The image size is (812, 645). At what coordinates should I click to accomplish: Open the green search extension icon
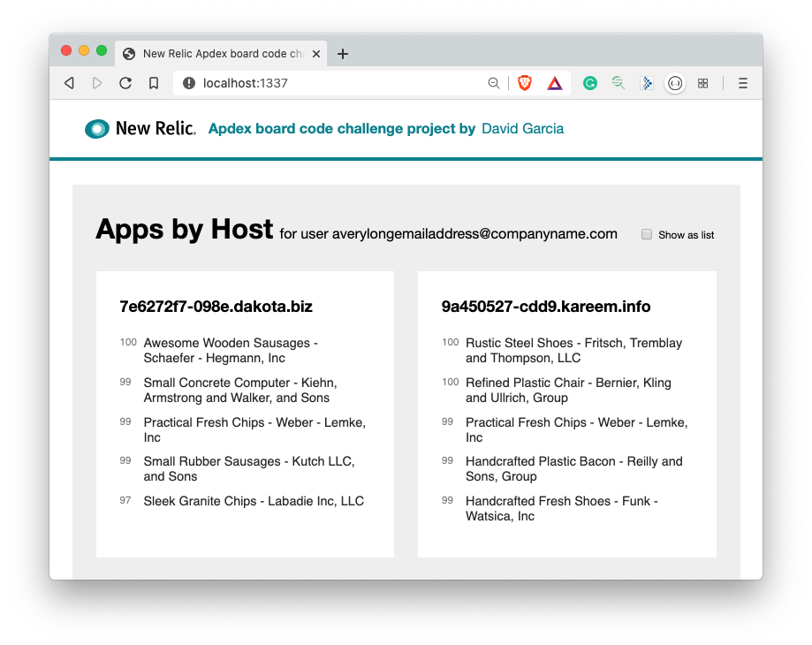click(x=618, y=83)
